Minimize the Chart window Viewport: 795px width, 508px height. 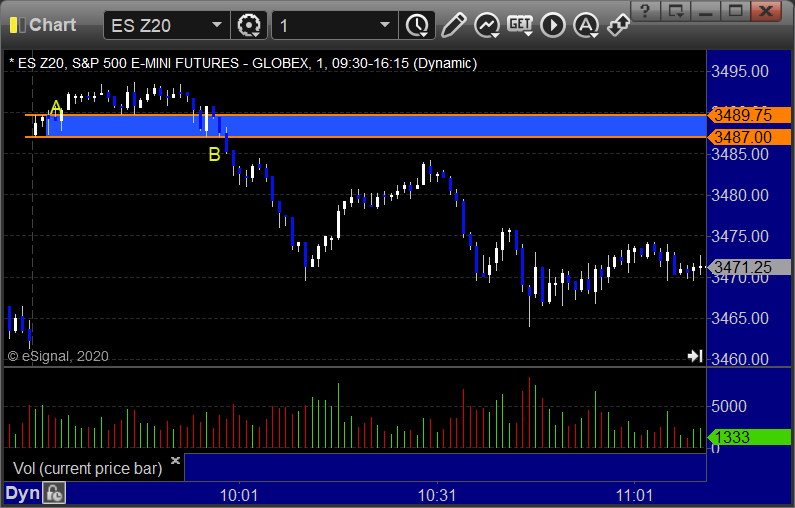coord(705,11)
